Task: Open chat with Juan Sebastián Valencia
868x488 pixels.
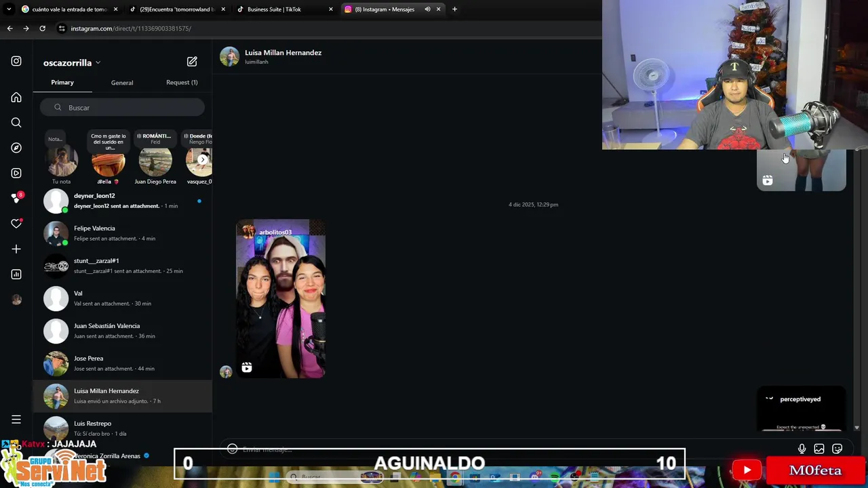Action: (122, 331)
